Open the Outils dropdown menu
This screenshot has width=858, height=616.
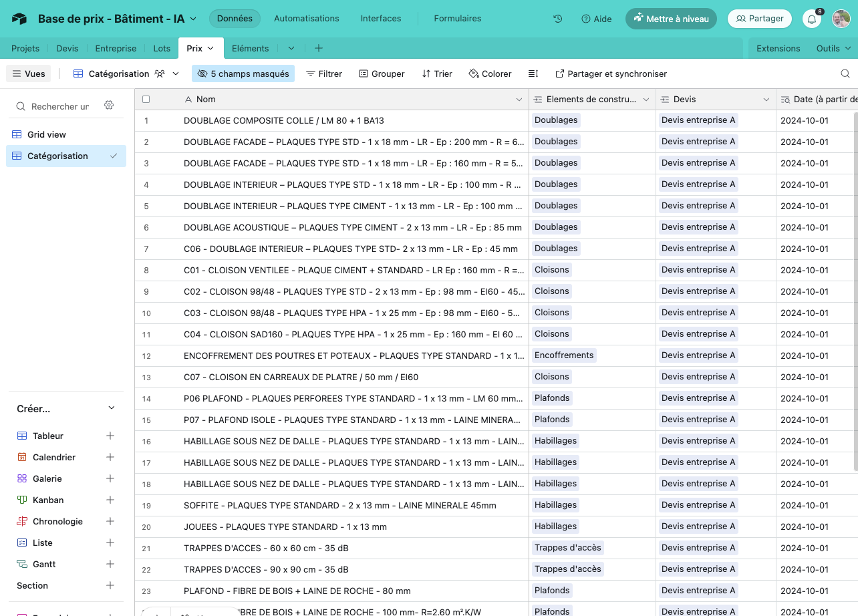pos(833,48)
